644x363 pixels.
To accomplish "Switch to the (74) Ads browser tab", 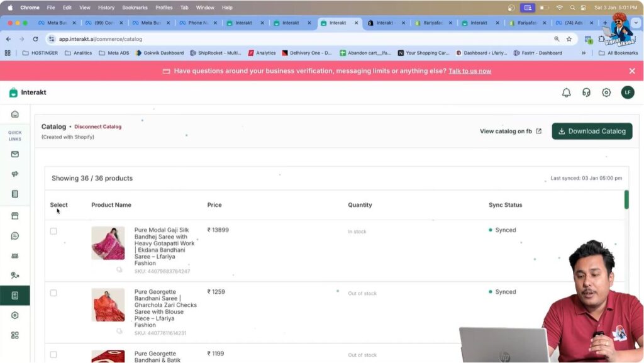I will point(574,23).
